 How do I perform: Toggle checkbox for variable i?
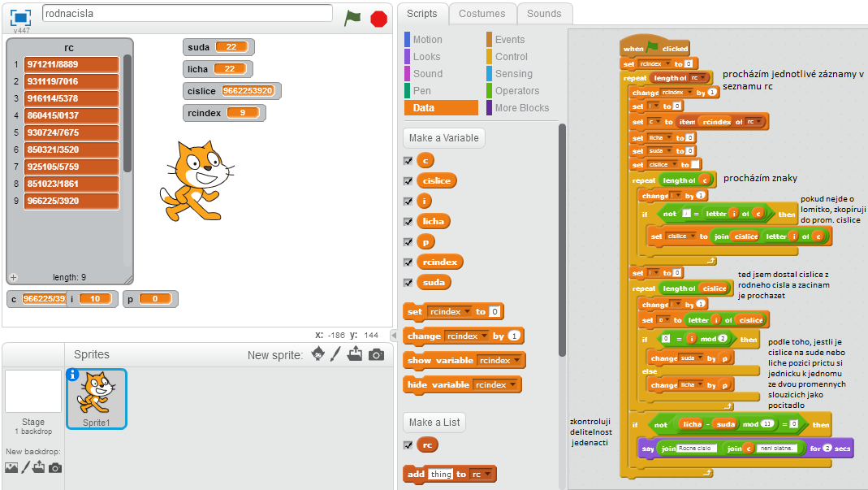pos(408,202)
